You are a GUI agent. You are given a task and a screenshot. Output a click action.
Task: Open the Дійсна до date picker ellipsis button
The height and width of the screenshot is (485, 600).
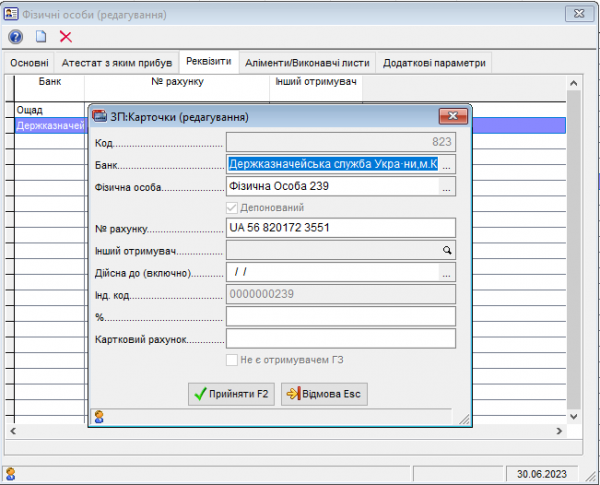[447, 272]
